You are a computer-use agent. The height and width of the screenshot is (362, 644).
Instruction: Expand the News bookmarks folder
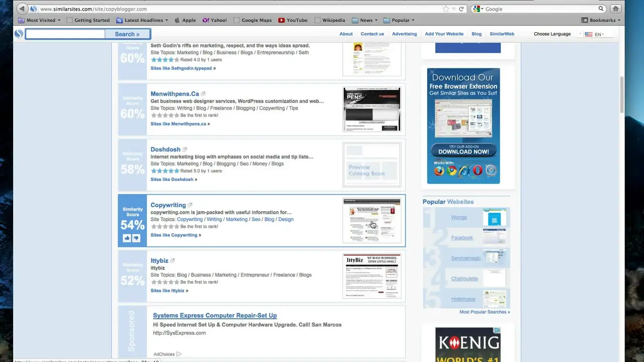click(365, 20)
